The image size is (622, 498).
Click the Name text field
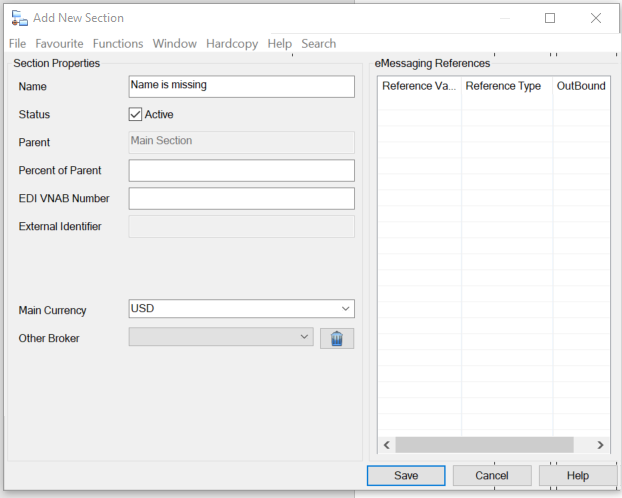pos(241,86)
